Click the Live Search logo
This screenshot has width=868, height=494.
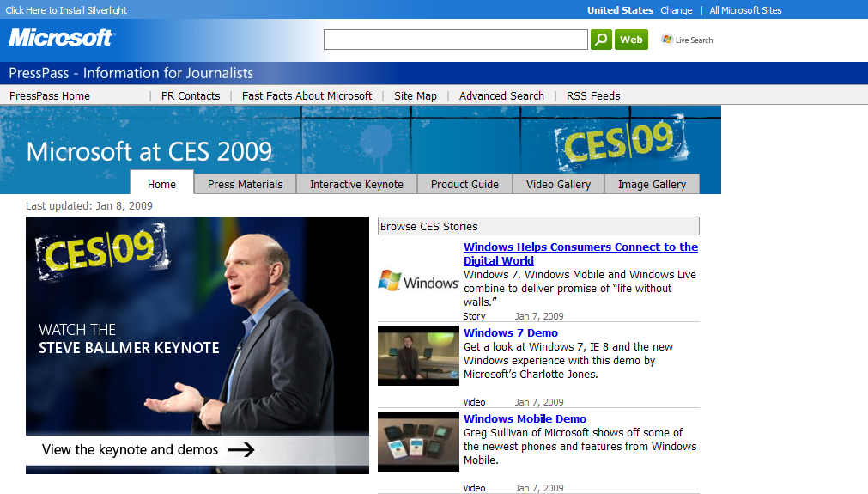[x=687, y=40]
